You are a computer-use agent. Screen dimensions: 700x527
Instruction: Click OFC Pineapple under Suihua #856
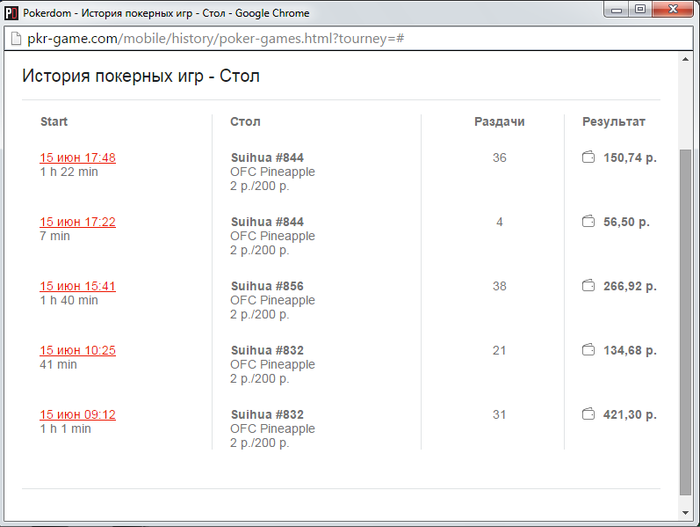click(273, 301)
